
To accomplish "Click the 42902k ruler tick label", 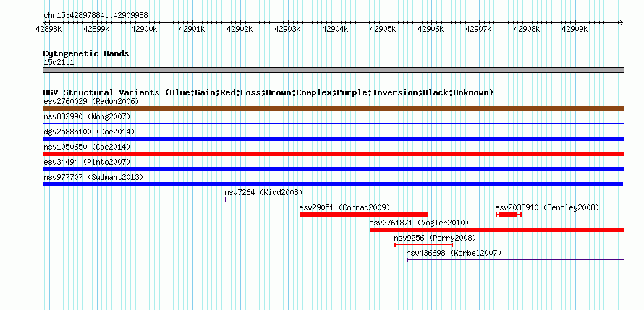I will tap(240, 29).
